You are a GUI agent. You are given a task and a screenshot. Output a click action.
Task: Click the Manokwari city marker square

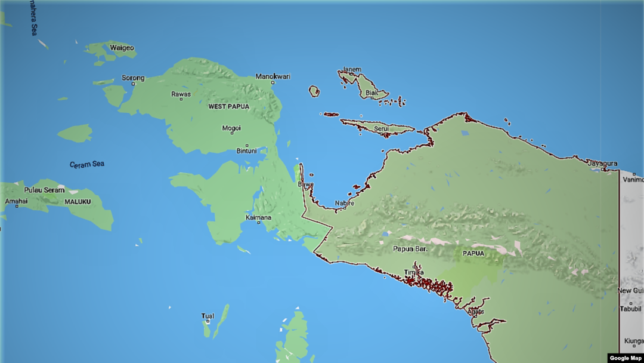pos(273,82)
